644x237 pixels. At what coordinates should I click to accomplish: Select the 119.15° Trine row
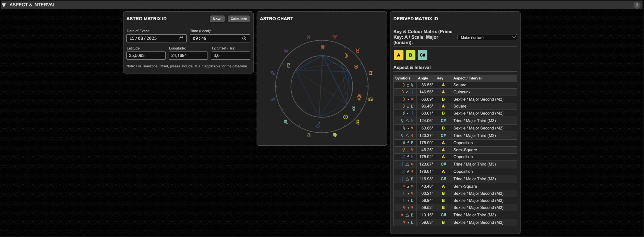click(x=455, y=215)
